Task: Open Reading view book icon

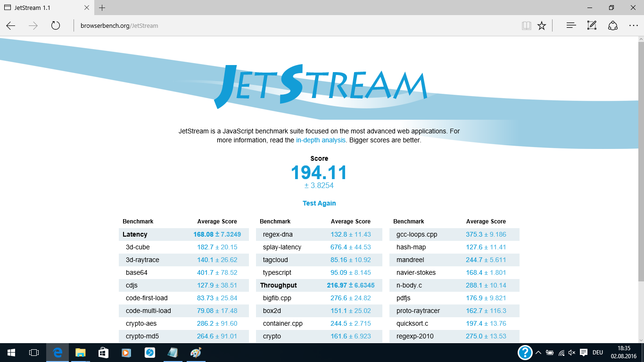Action: click(526, 25)
